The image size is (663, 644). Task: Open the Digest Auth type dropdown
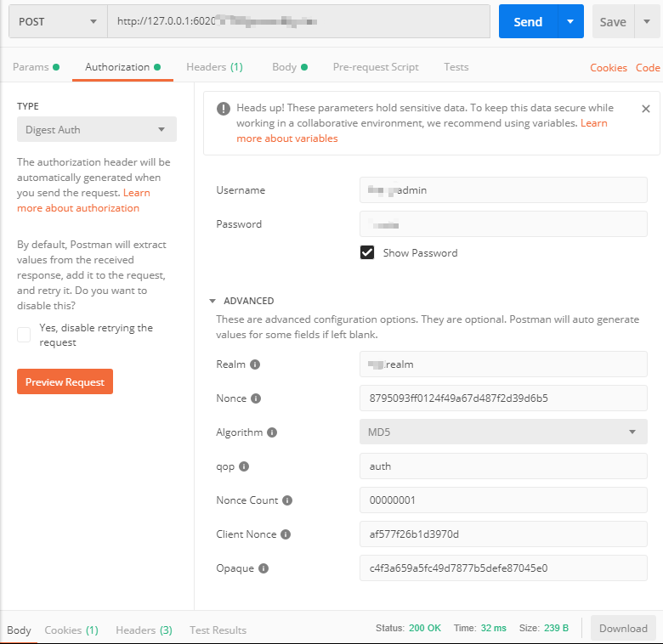coord(97,129)
